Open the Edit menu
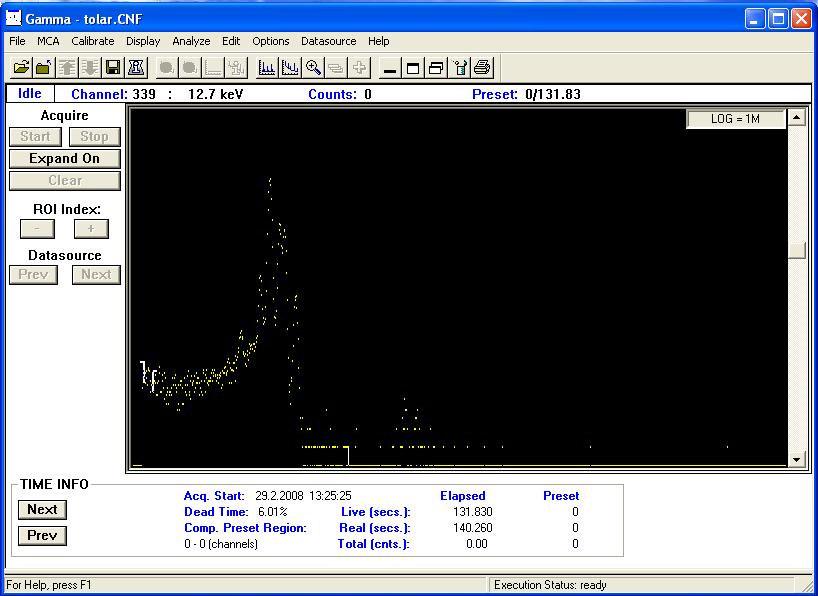 [231, 41]
